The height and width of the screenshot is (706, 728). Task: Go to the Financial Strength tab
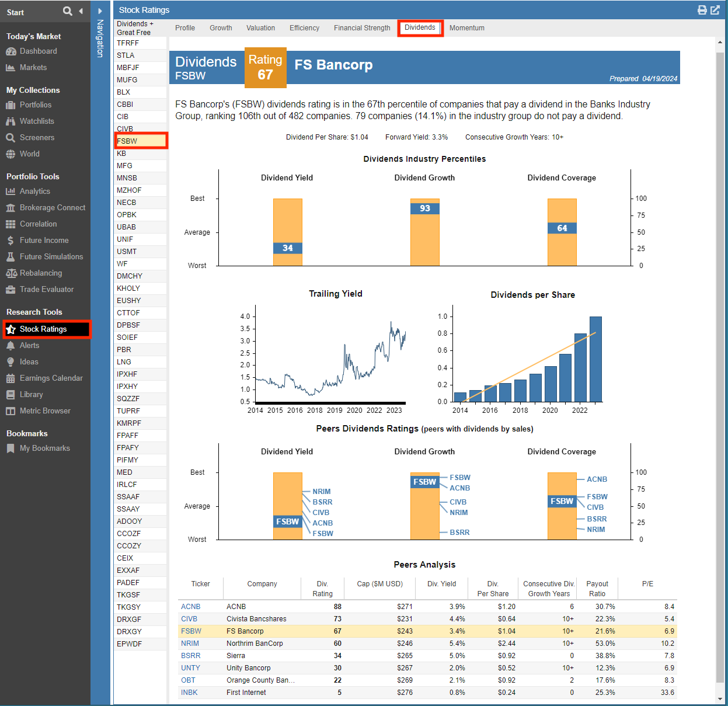tap(362, 28)
